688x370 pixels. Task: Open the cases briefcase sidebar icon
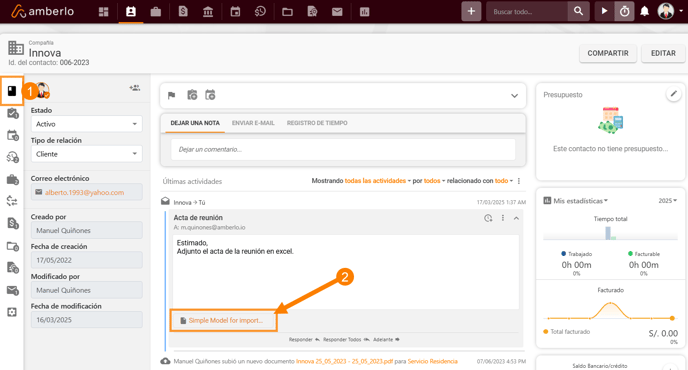tap(12, 180)
